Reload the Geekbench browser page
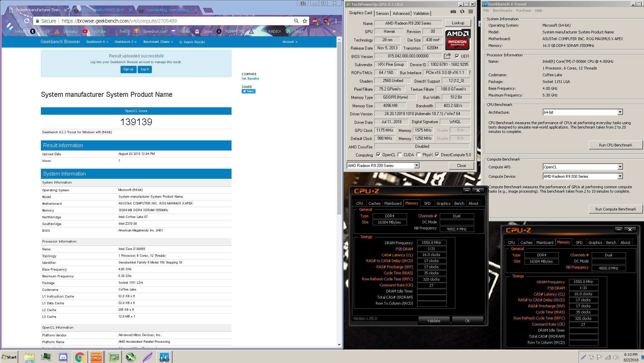Screen dimensions: 644x363 click(27, 21)
